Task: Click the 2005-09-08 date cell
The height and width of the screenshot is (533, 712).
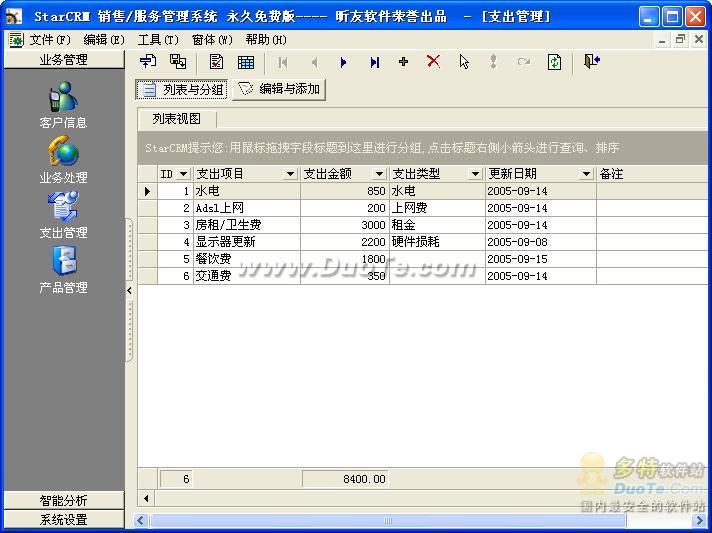Action: (540, 242)
